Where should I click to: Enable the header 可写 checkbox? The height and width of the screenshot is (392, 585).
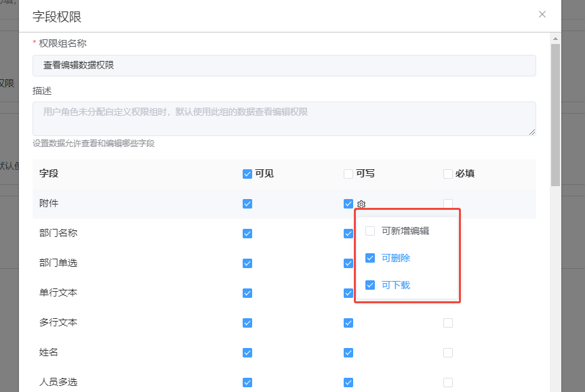tap(348, 174)
